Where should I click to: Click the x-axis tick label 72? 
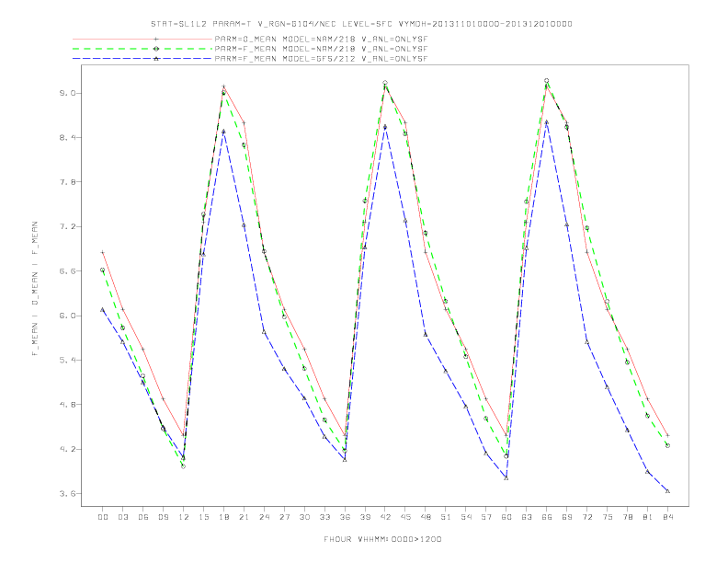pyautogui.click(x=587, y=517)
